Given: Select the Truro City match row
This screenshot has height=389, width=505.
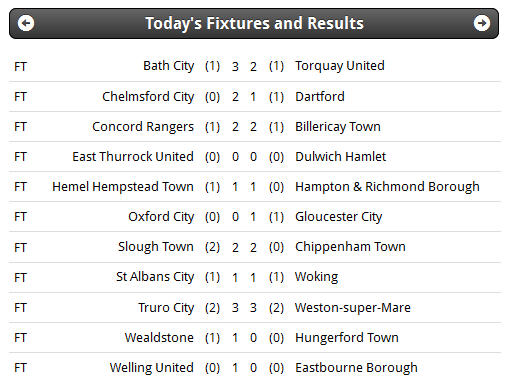Looking at the screenshot, I should coord(255,308).
